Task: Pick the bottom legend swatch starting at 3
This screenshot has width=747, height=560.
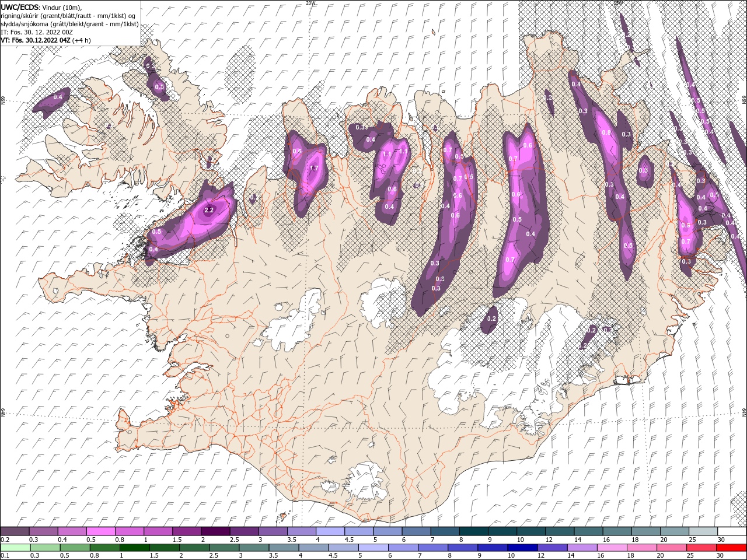Action: 254,548
